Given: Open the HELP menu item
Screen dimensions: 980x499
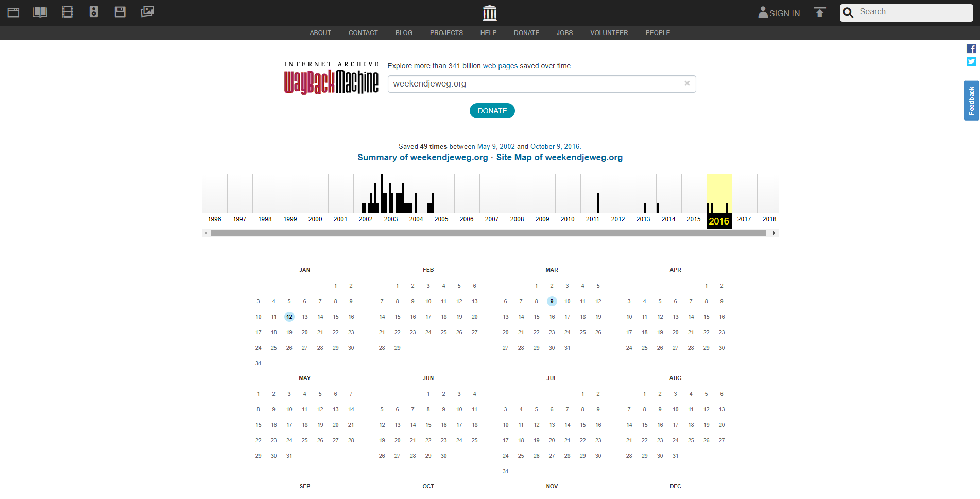Looking at the screenshot, I should [488, 33].
